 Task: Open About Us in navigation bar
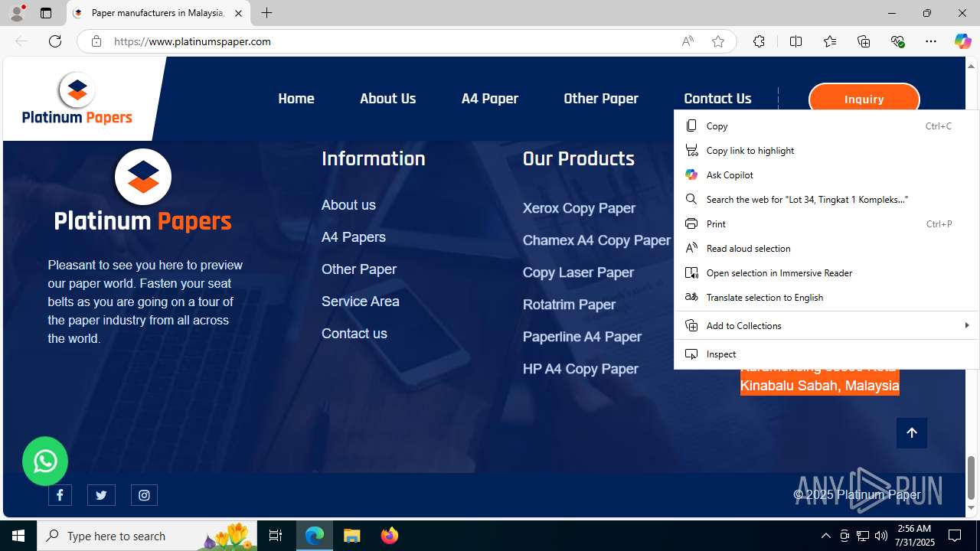click(387, 99)
